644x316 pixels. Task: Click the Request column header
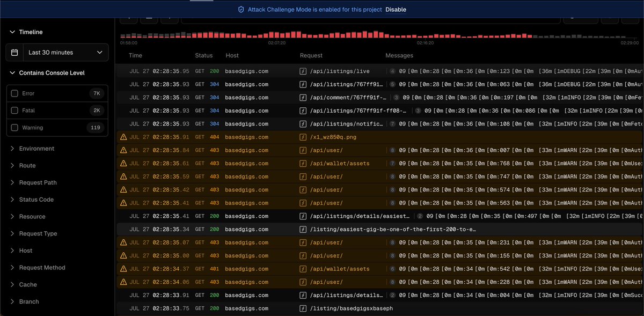(311, 55)
